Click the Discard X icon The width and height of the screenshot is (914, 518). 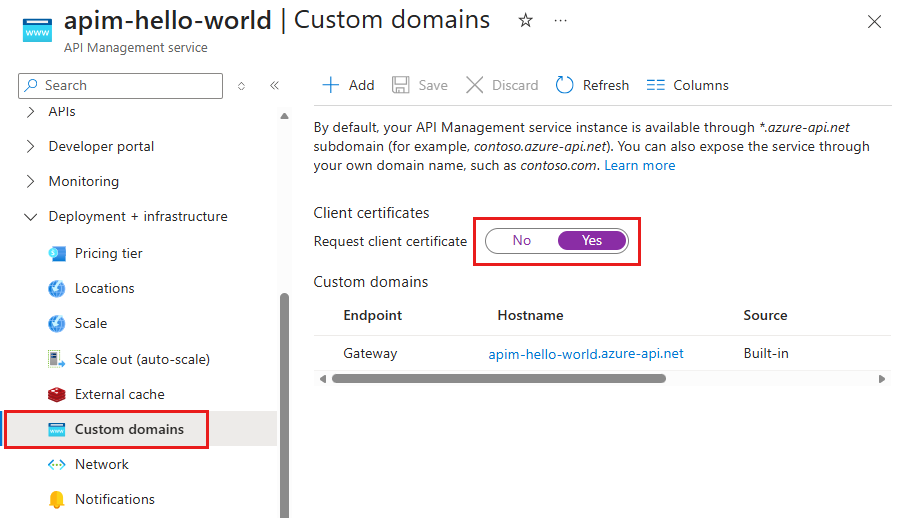click(x=474, y=85)
